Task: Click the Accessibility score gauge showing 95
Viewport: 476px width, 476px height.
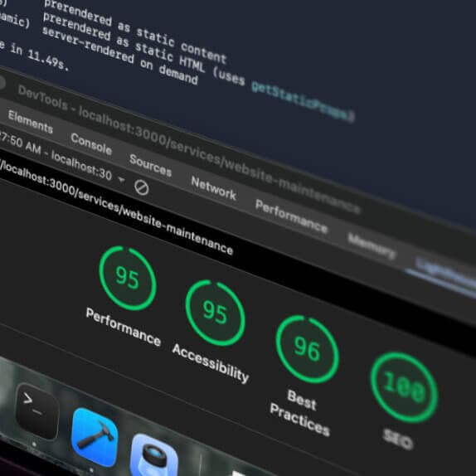Action: [215, 313]
